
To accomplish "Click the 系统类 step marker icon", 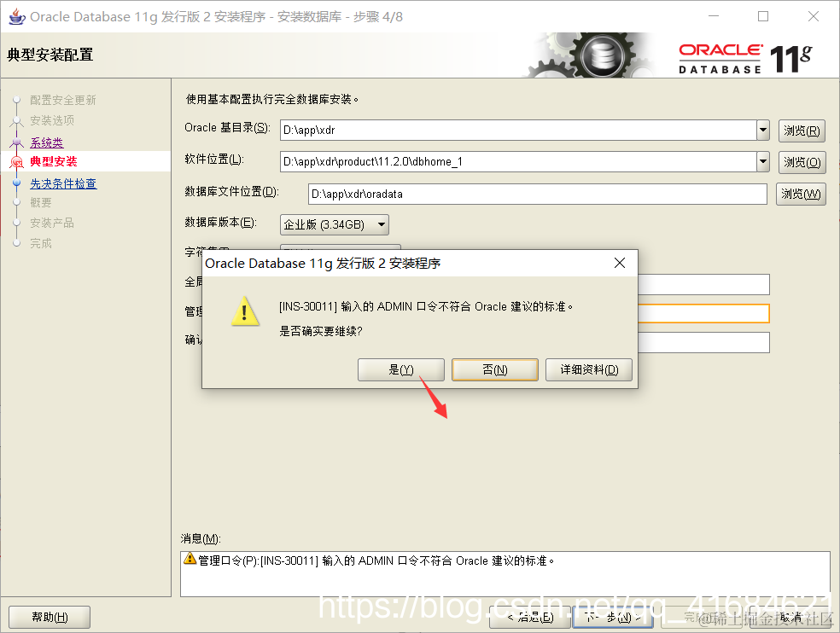I will coord(16,142).
